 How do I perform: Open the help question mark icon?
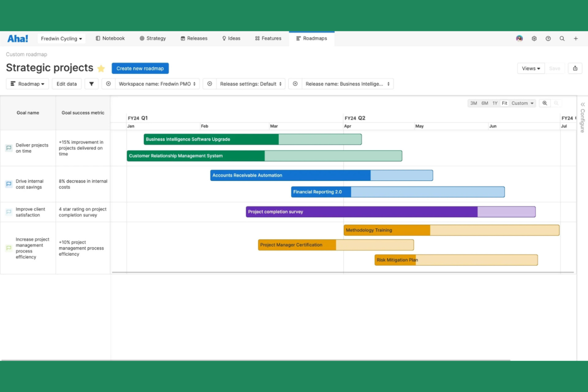click(548, 39)
